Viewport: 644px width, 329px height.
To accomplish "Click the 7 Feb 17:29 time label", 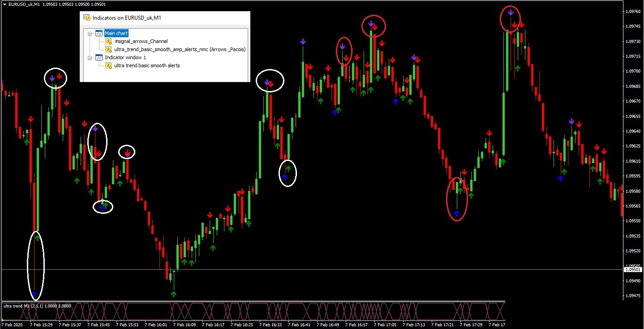I will point(471,325).
